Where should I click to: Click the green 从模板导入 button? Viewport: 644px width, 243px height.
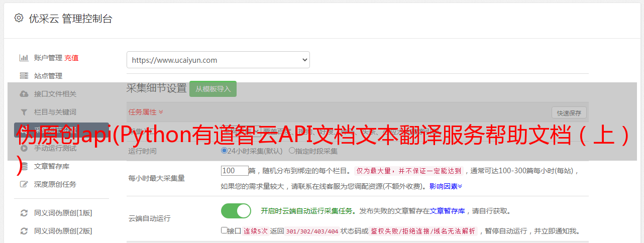pos(213,89)
